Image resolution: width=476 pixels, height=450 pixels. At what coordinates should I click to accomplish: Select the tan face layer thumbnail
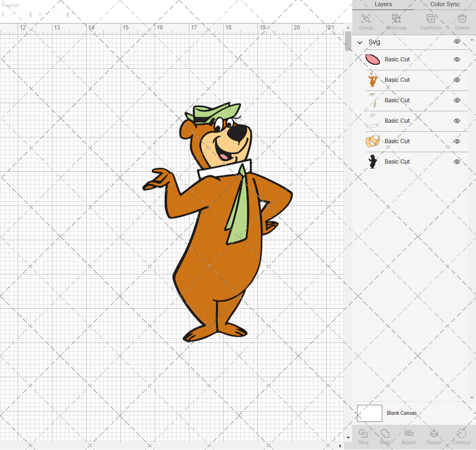pos(373,141)
